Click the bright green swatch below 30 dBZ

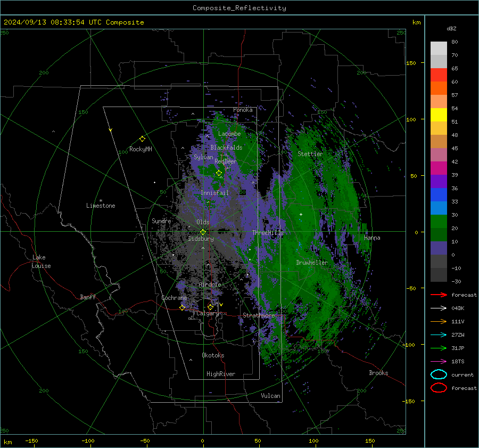pyautogui.click(x=439, y=222)
